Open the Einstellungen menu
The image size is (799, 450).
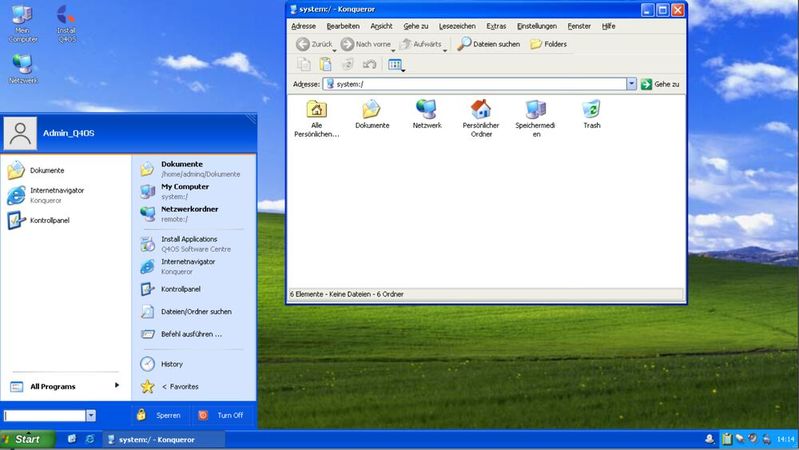point(537,26)
